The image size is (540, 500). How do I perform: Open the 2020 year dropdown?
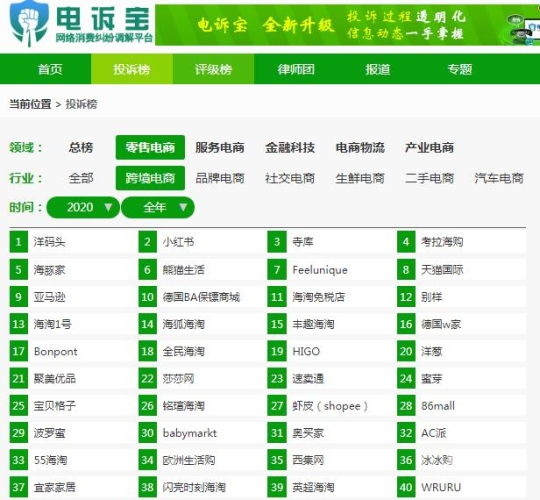(83, 207)
